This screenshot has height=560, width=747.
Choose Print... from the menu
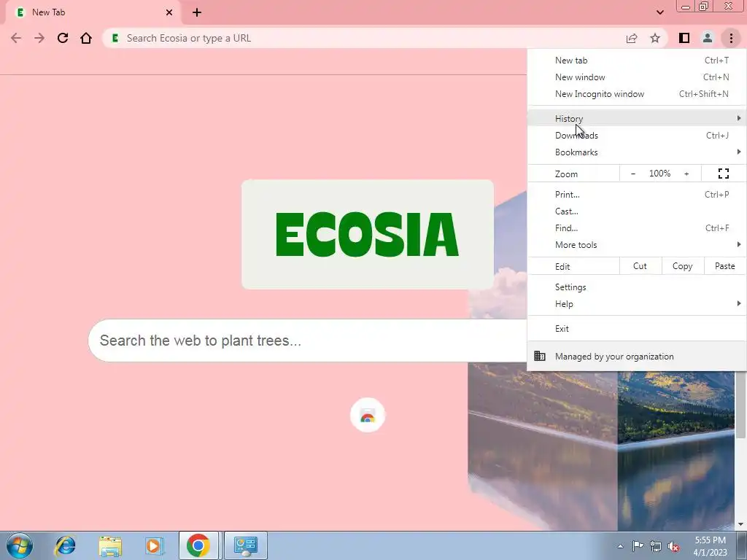(636, 194)
